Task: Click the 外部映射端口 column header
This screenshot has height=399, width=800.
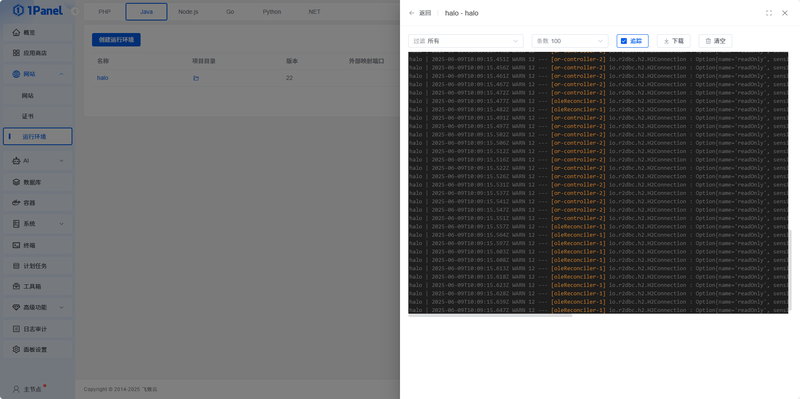Action: [366, 61]
